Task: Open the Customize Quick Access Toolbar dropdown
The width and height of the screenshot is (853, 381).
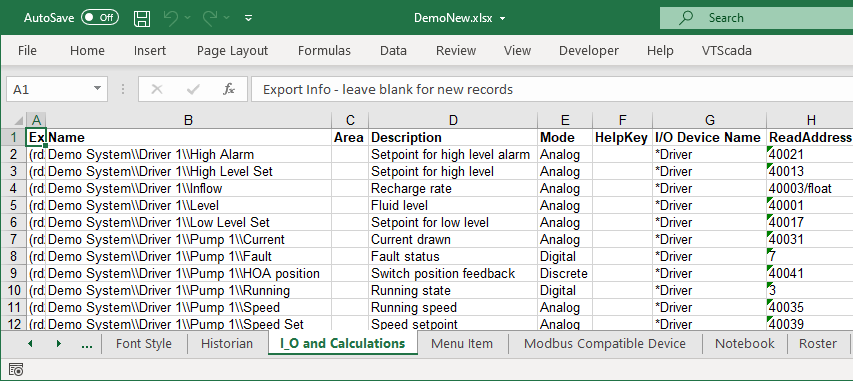Action: tap(249, 18)
